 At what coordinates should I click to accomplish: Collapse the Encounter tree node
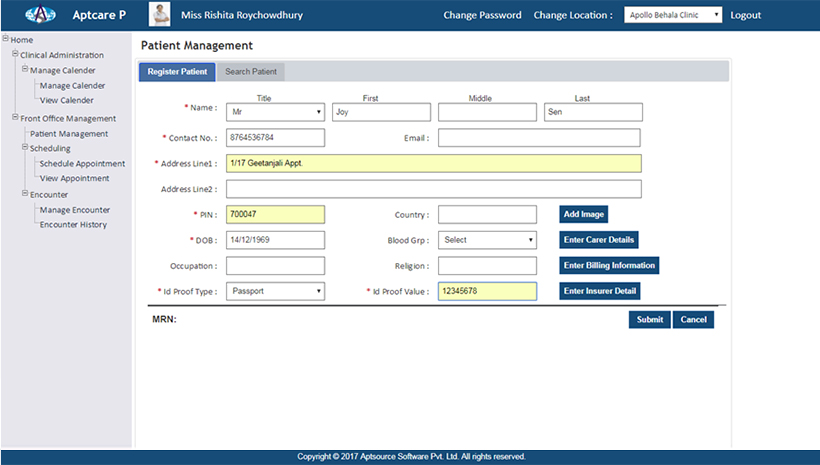click(25, 194)
